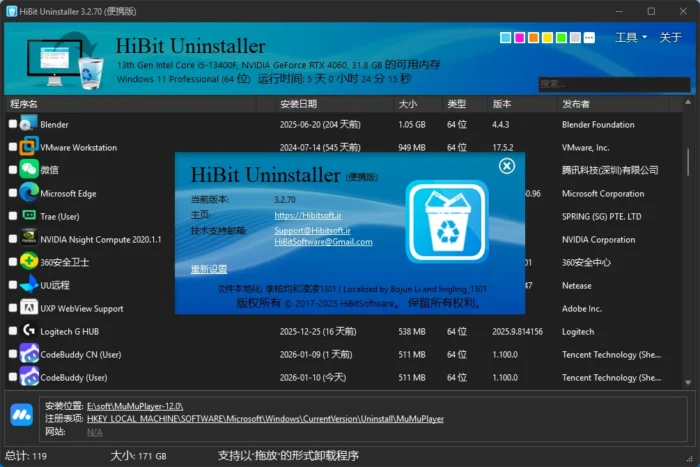Sort by 版本 column header

coord(522,104)
